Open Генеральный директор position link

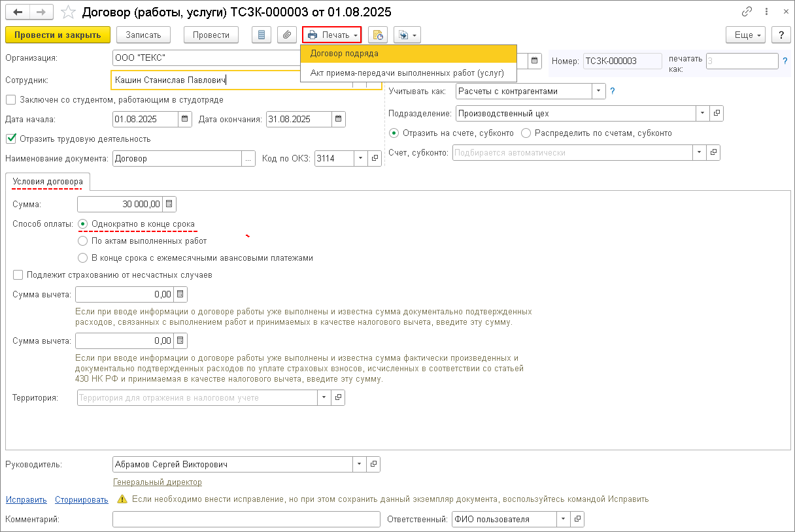tap(158, 482)
